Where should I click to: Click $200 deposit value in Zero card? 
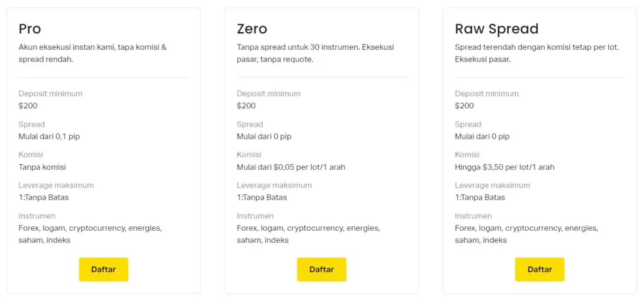click(246, 106)
